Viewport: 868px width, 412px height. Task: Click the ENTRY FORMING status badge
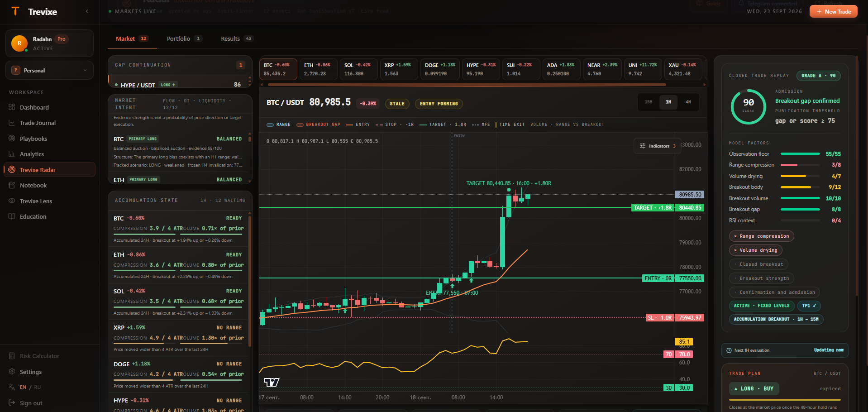(439, 104)
